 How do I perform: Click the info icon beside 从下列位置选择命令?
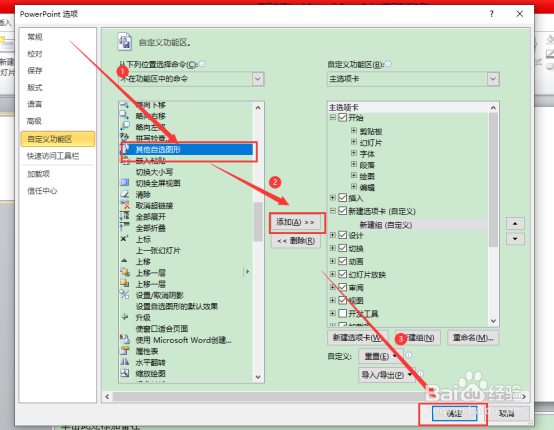[202, 64]
